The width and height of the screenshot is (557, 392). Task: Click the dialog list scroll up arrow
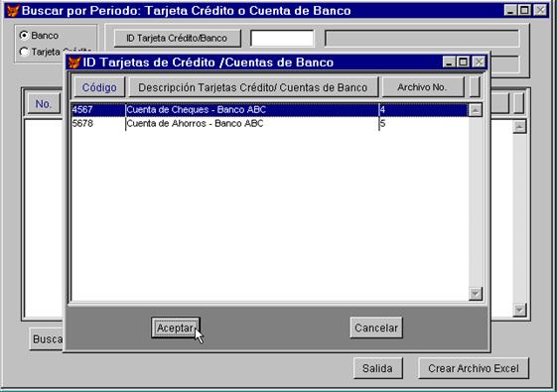tap(476, 110)
